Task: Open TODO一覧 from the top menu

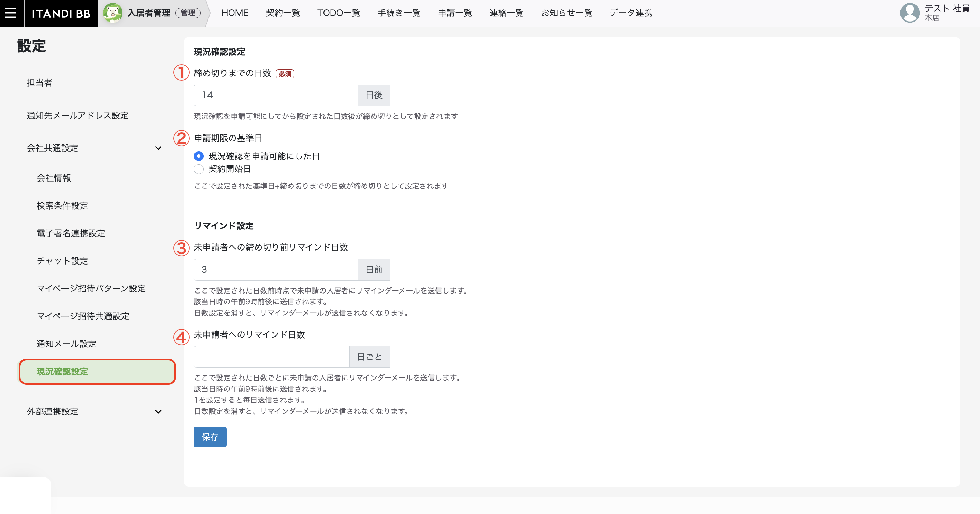Action: (x=339, y=13)
